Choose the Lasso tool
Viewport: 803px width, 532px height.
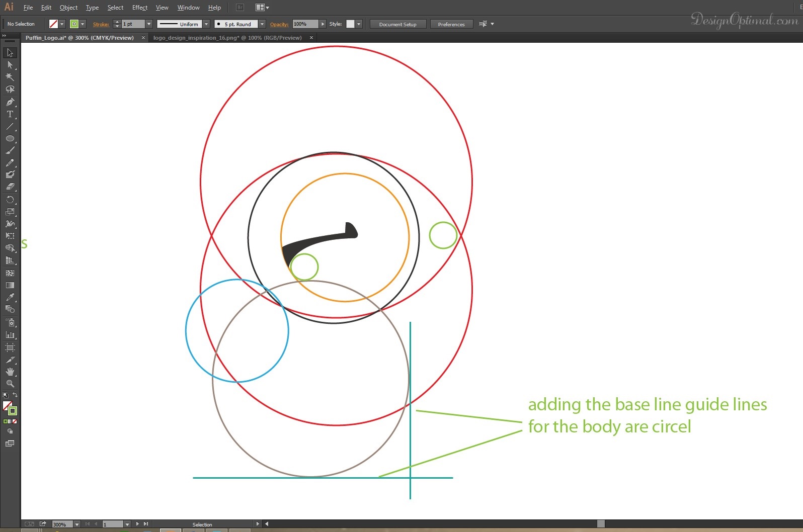[10, 89]
